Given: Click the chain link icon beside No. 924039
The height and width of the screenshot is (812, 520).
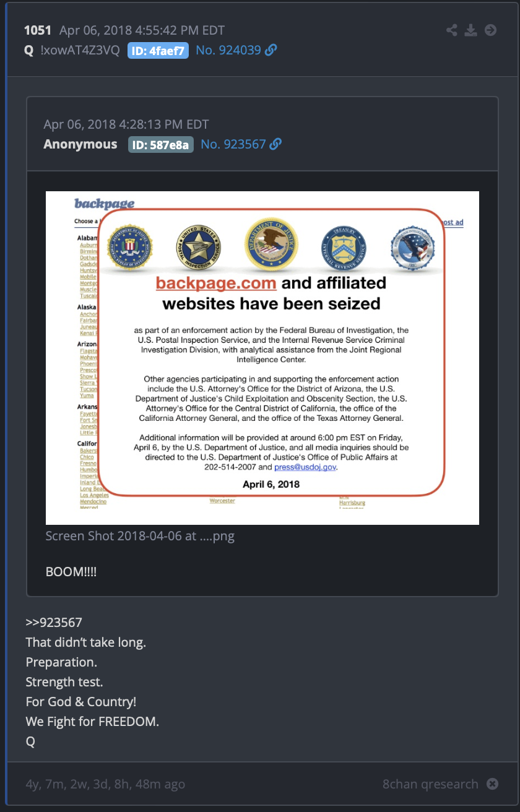Looking at the screenshot, I should click(271, 51).
